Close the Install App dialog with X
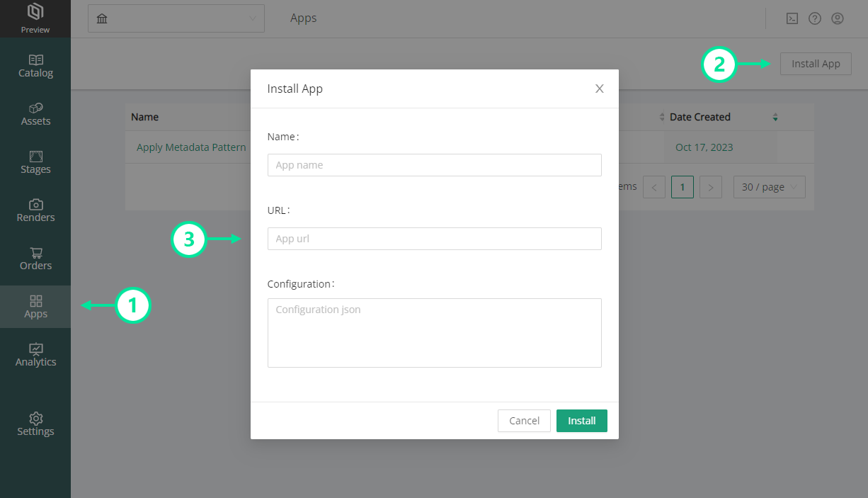 pyautogui.click(x=599, y=89)
